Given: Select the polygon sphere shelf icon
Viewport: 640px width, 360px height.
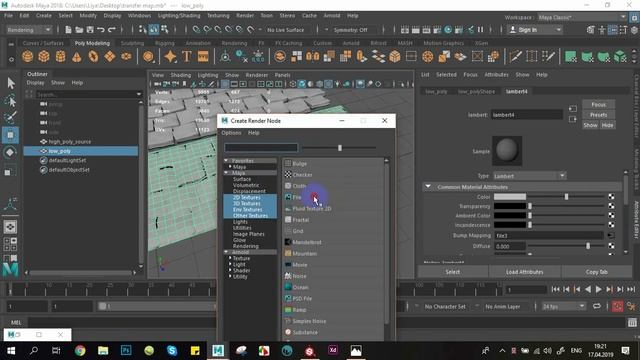Looking at the screenshot, I should tap(27, 56).
